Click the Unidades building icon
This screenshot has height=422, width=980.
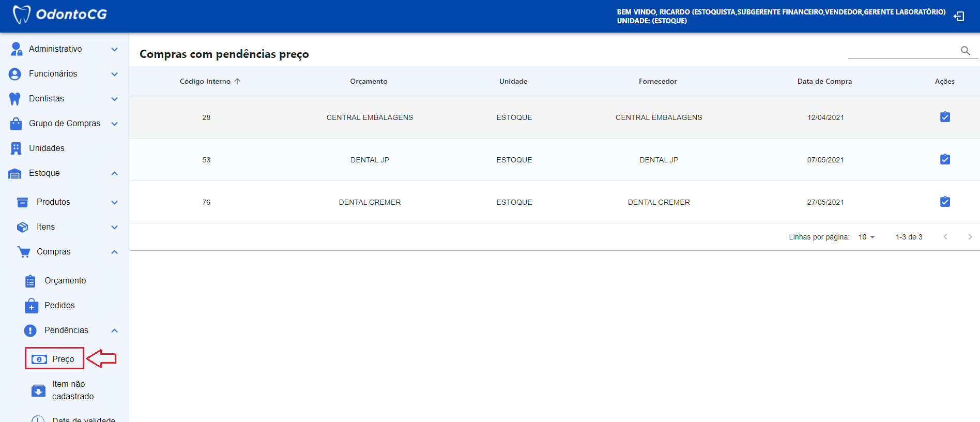tap(16, 148)
